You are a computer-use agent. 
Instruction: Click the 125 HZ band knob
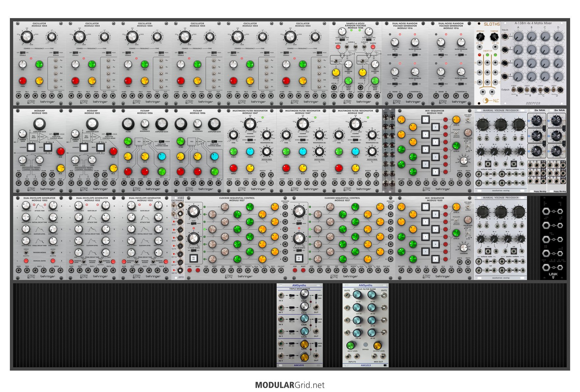[x=358, y=308]
